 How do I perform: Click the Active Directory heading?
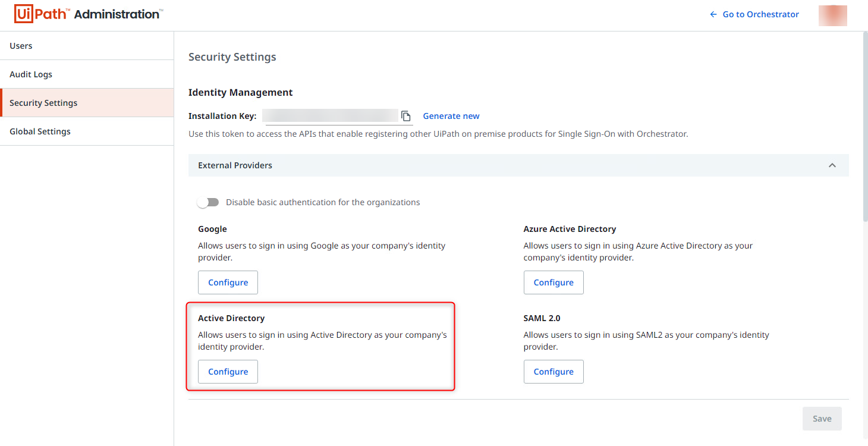231,318
